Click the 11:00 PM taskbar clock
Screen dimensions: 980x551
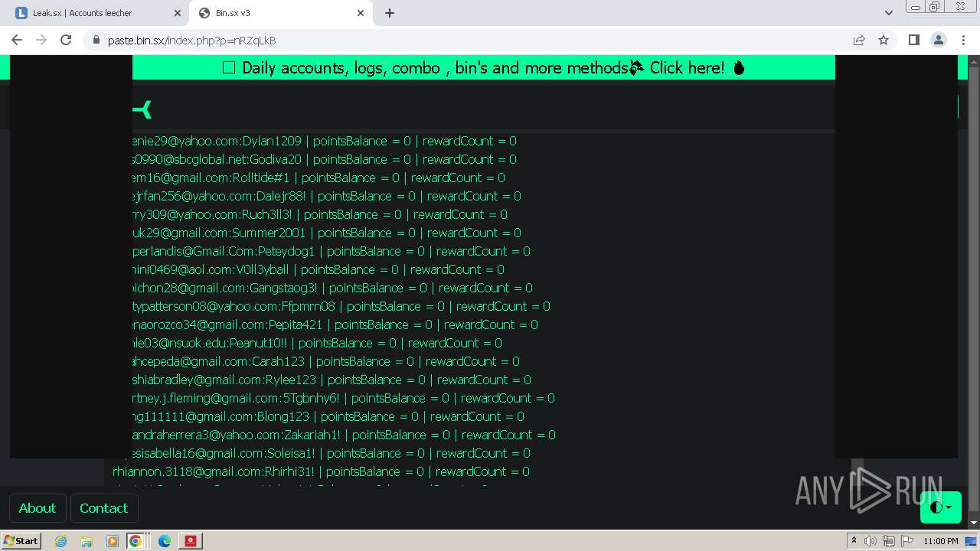tap(941, 541)
